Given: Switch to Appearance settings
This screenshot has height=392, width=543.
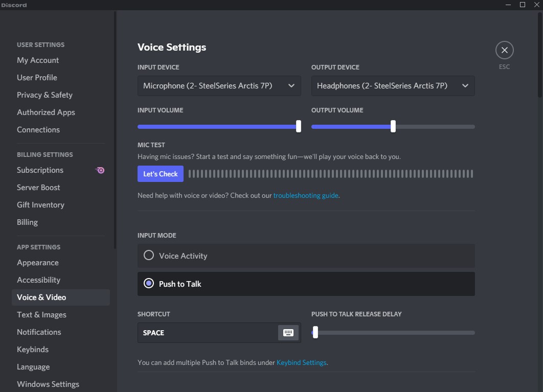Looking at the screenshot, I should click(38, 262).
